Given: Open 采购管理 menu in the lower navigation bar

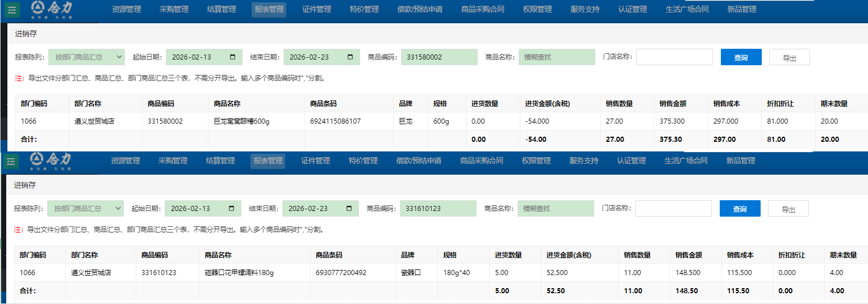Looking at the screenshot, I should (173, 161).
